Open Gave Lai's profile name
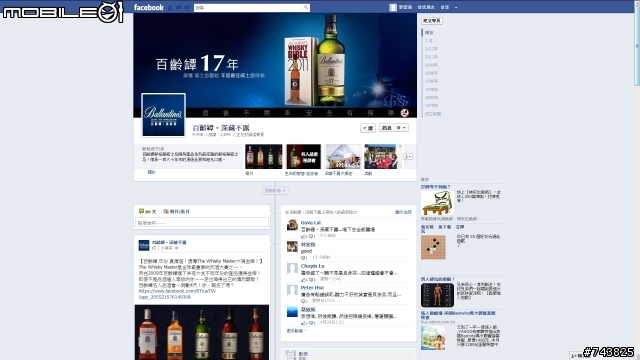 click(x=311, y=223)
